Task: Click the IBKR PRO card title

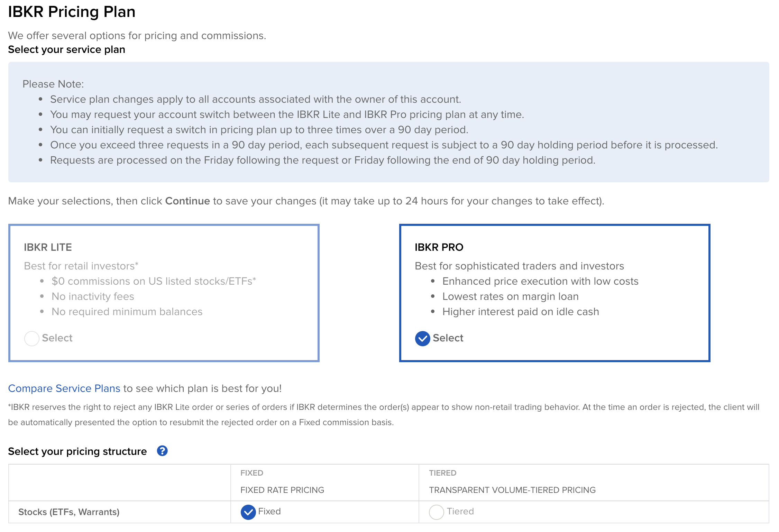Action: [x=439, y=247]
